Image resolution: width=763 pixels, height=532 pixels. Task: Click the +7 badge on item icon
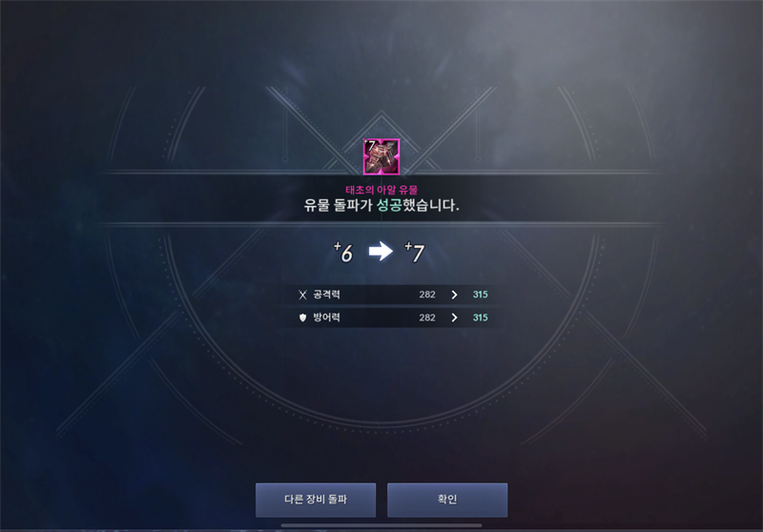(x=370, y=145)
